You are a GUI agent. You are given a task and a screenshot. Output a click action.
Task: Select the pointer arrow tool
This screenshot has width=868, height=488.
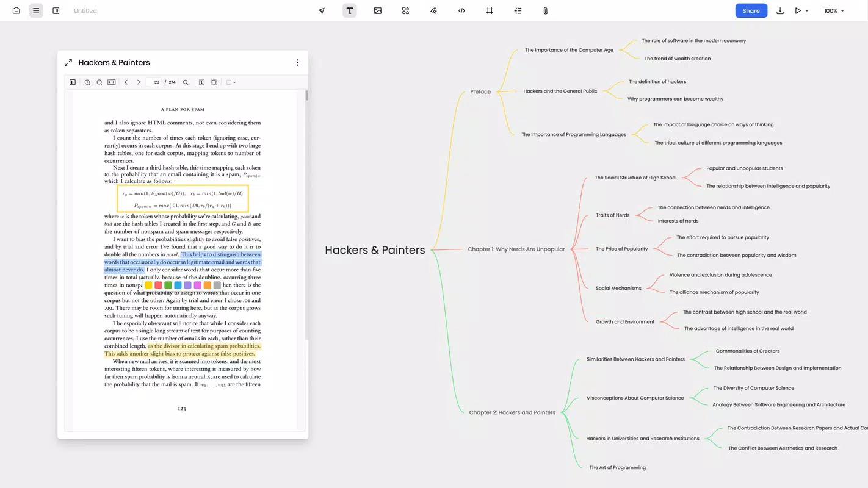322,10
